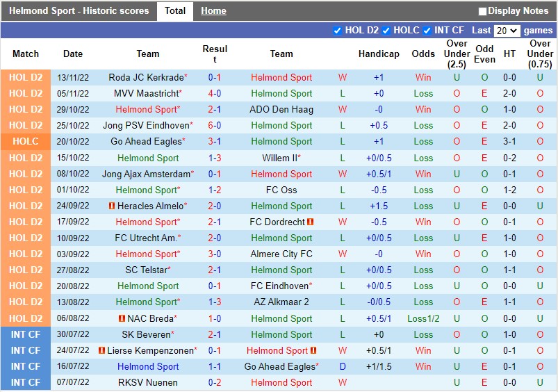This screenshot has width=558, height=392.
Task: Click Go Ahead Eagles in the 16/07/22 row
Action: (280, 366)
